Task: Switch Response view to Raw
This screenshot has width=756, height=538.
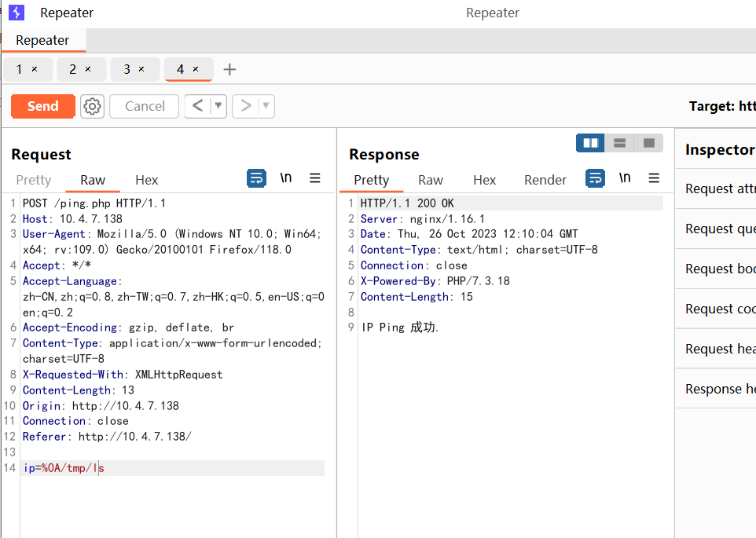Action: 431,180
